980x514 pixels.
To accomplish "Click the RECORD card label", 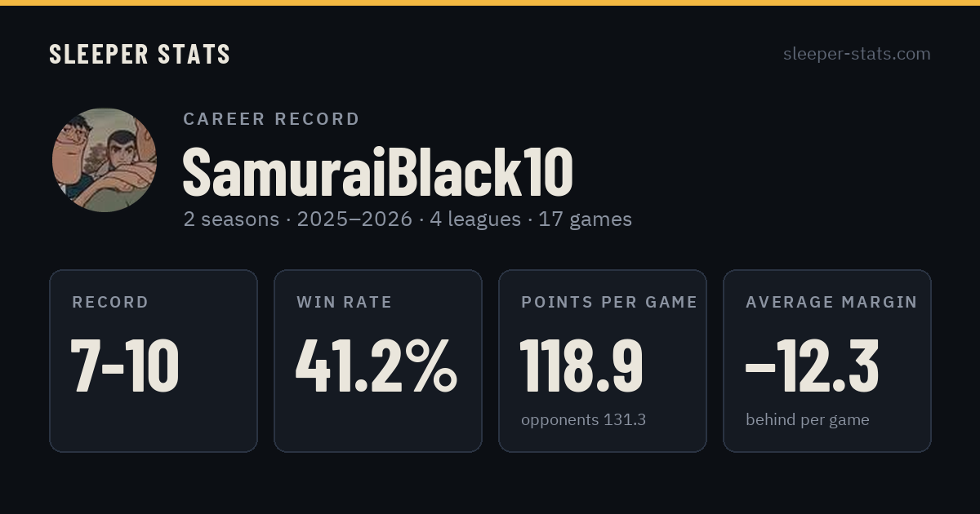I will [x=110, y=303].
